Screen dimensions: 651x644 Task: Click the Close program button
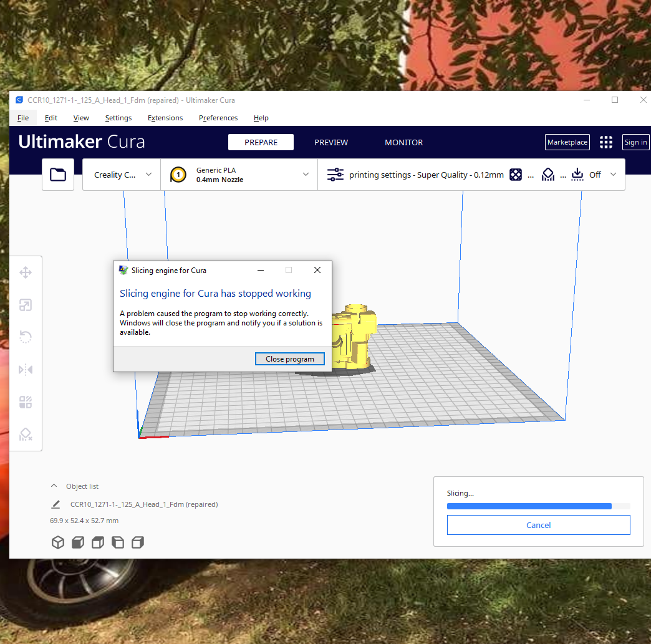290,359
